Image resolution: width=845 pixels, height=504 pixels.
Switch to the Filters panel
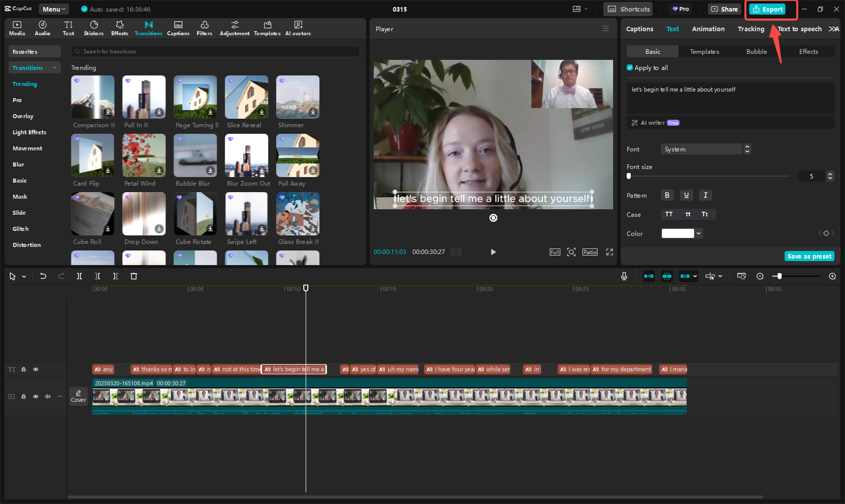tap(204, 28)
